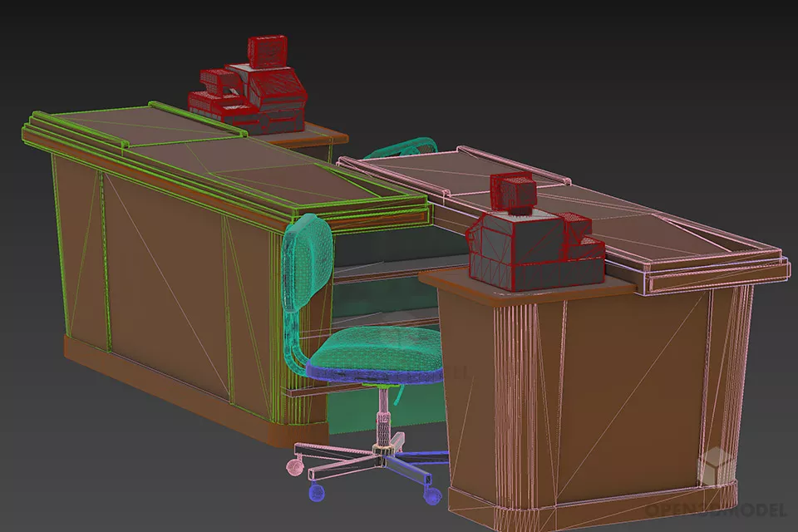Select the second teal chair behind the counters
This screenshot has height=532, width=798.
point(401,148)
